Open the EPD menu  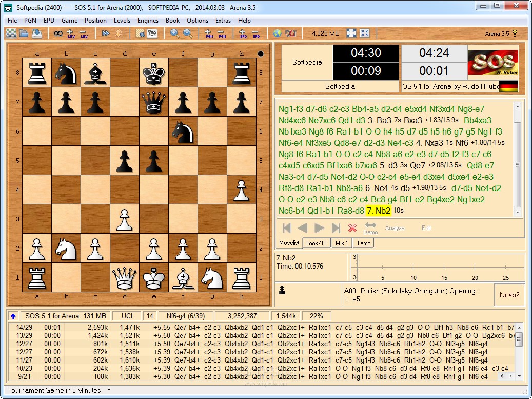point(49,21)
